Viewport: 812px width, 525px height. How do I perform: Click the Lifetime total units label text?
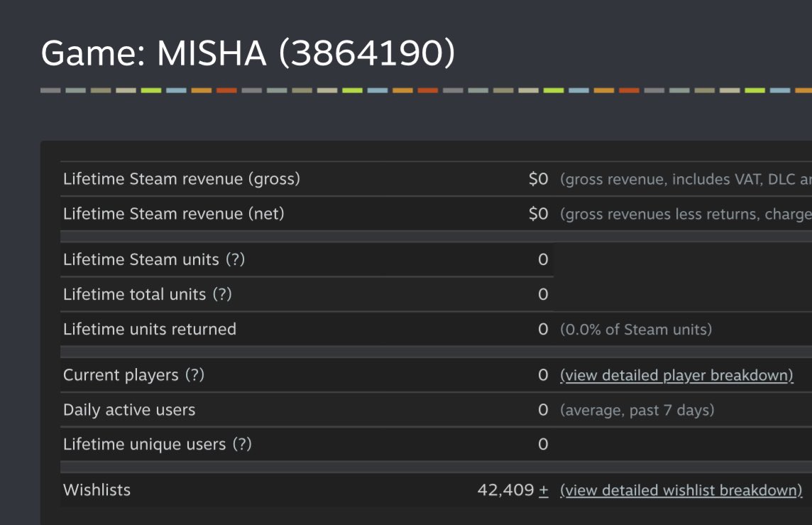point(135,294)
